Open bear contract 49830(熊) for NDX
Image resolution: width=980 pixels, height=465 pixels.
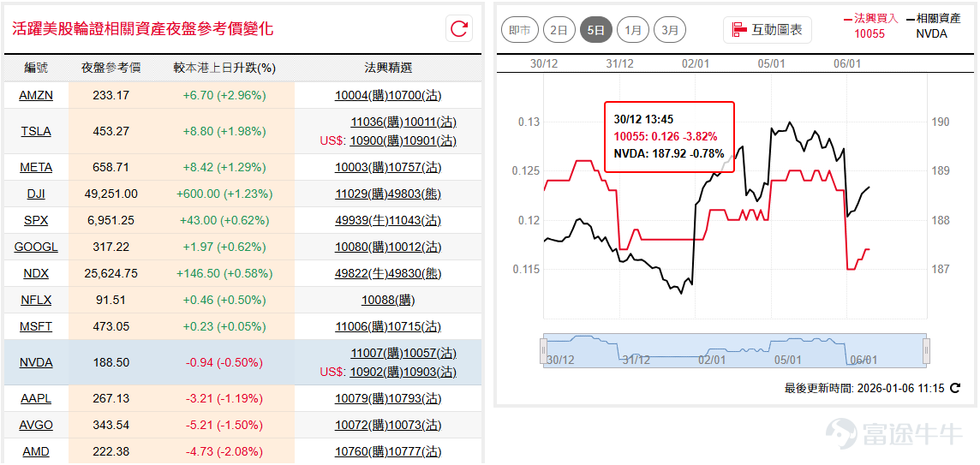(x=415, y=274)
